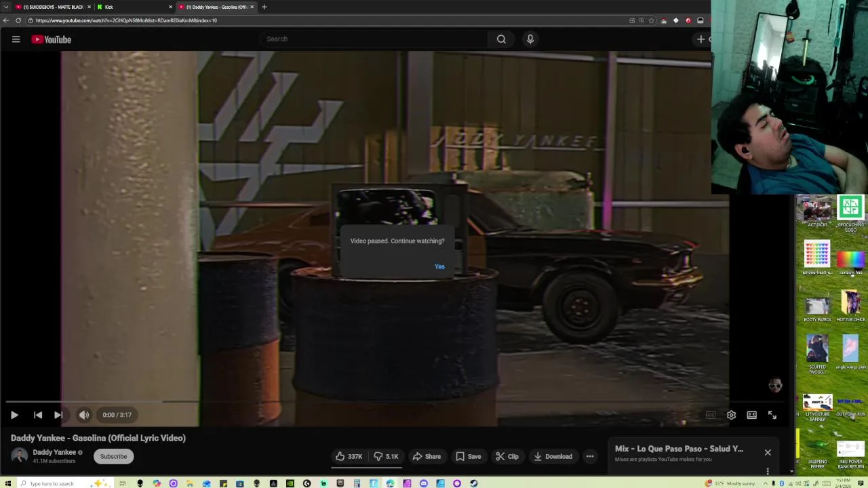
Task: Open Epic Games Launcher from taskbar
Action: click(x=340, y=483)
